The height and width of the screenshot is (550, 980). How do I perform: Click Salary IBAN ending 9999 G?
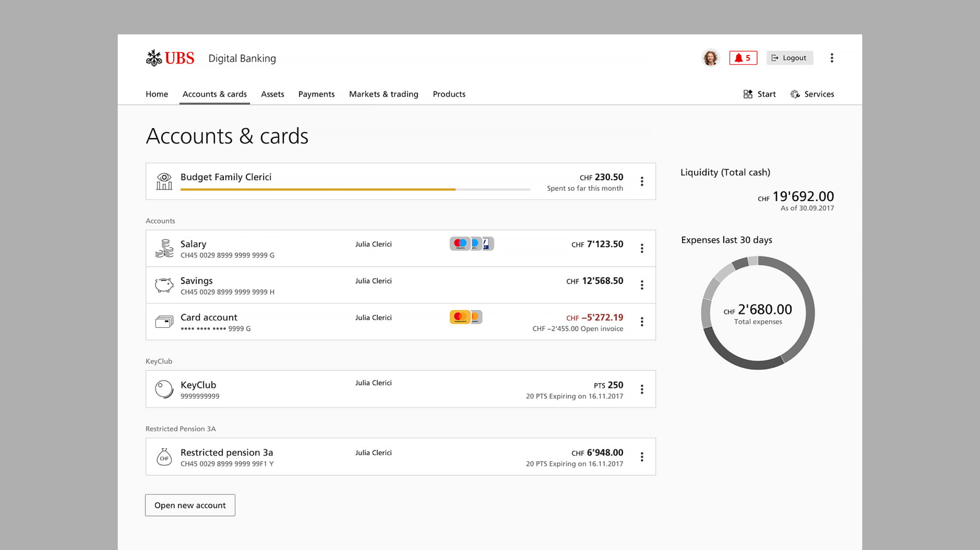pos(227,255)
